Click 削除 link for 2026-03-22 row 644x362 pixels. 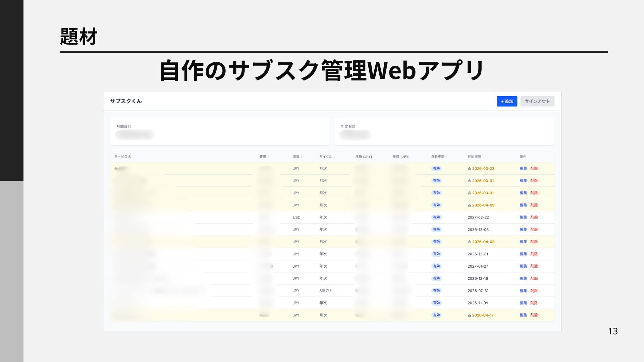(x=534, y=169)
